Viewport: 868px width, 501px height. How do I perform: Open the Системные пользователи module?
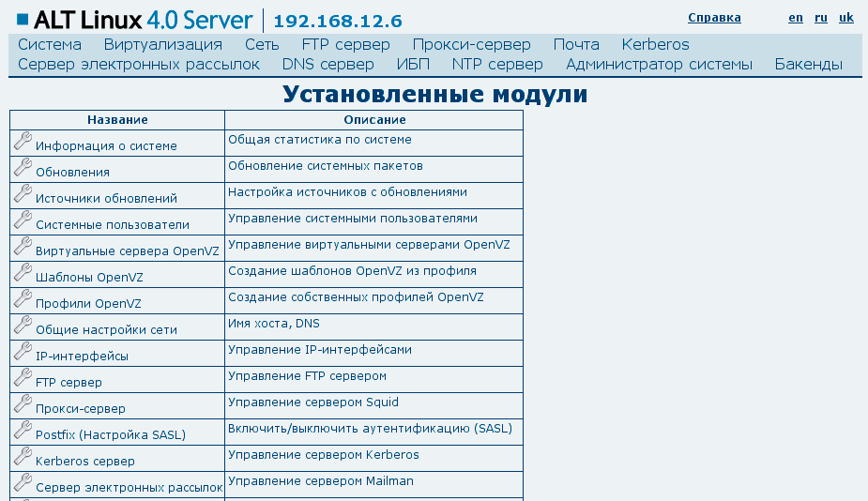[113, 225]
